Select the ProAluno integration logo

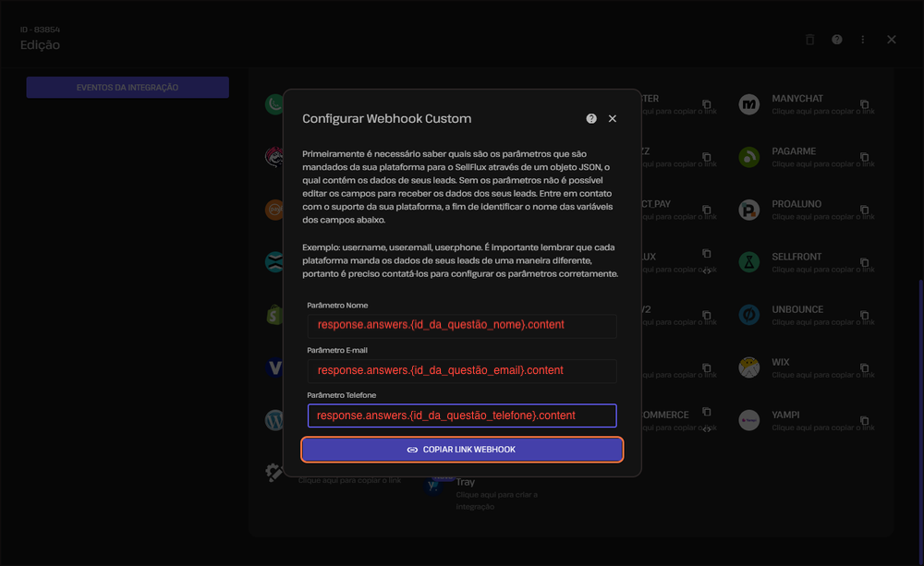tap(749, 210)
